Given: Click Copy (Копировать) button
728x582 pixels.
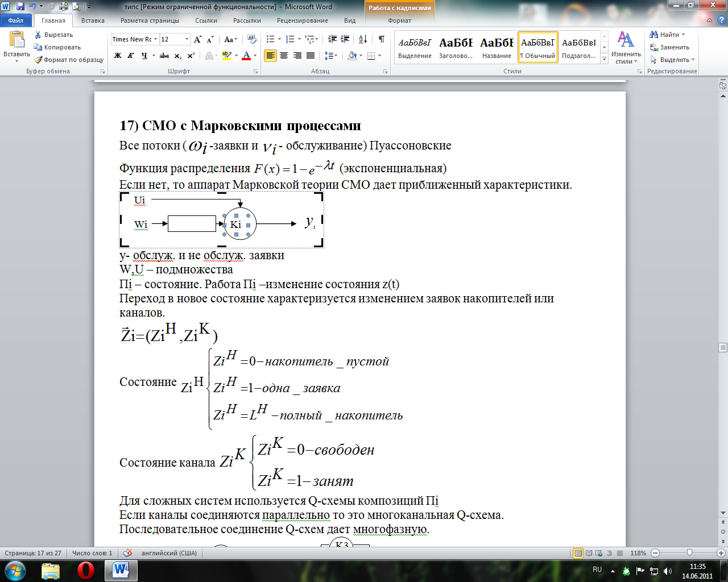Looking at the screenshot, I should click(x=57, y=47).
